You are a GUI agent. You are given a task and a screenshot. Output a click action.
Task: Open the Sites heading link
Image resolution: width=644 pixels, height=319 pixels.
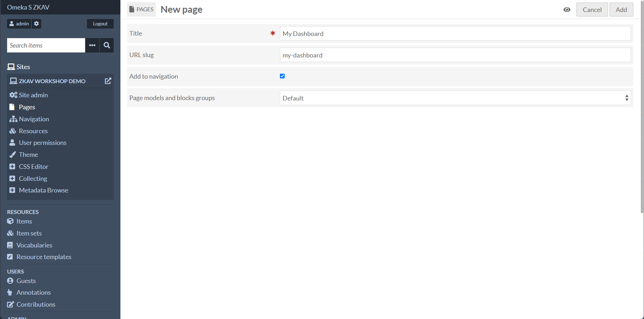pyautogui.click(x=19, y=67)
